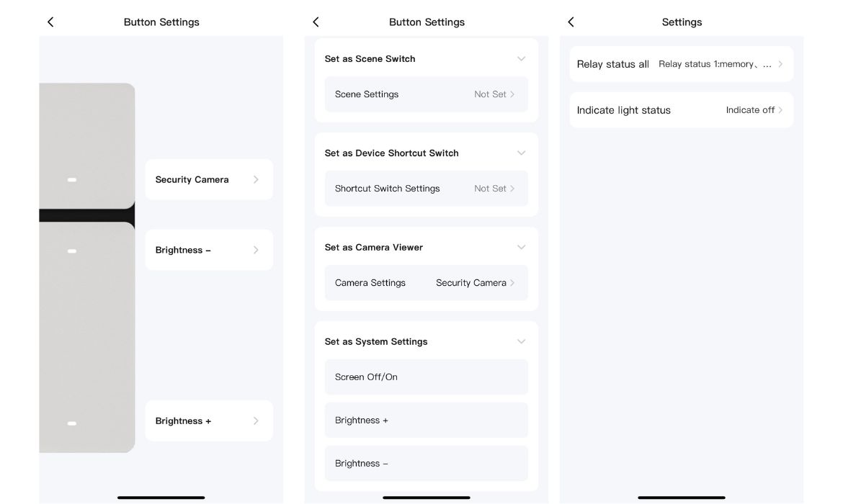Open Camera Settings showing Security Camera
Screen dimensions: 843x504
(x=426, y=283)
